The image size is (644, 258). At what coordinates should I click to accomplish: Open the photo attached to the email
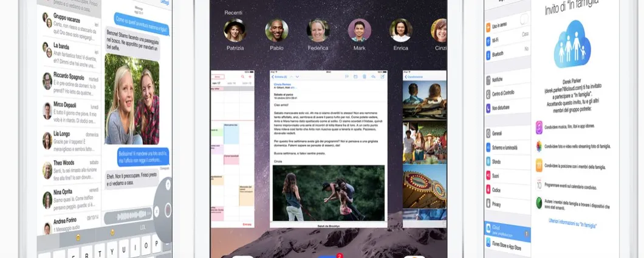click(x=329, y=193)
